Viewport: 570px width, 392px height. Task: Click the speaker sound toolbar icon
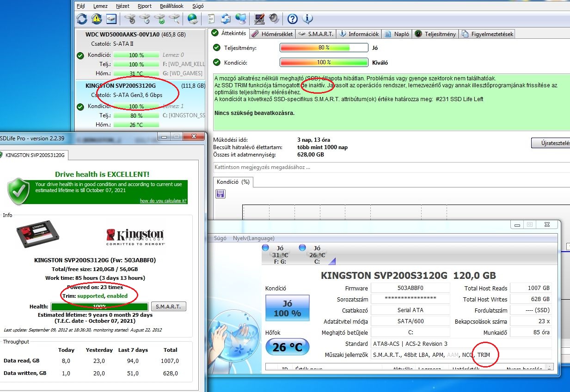point(274,19)
